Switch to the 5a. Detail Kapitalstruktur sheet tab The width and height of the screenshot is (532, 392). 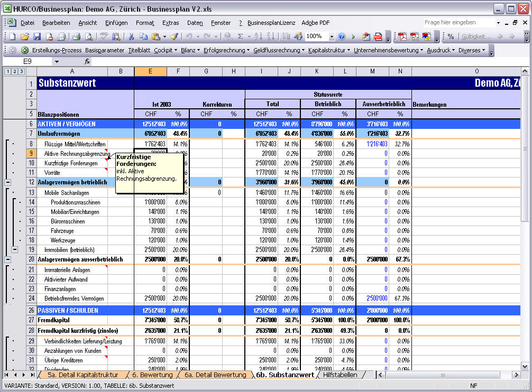pyautogui.click(x=83, y=375)
